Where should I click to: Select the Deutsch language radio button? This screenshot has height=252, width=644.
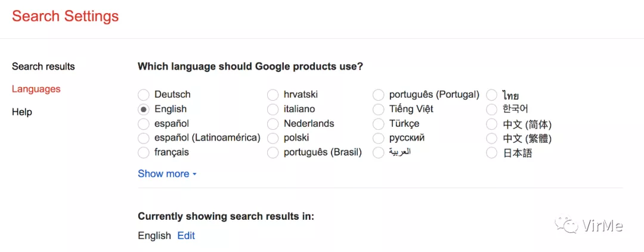[x=143, y=95]
